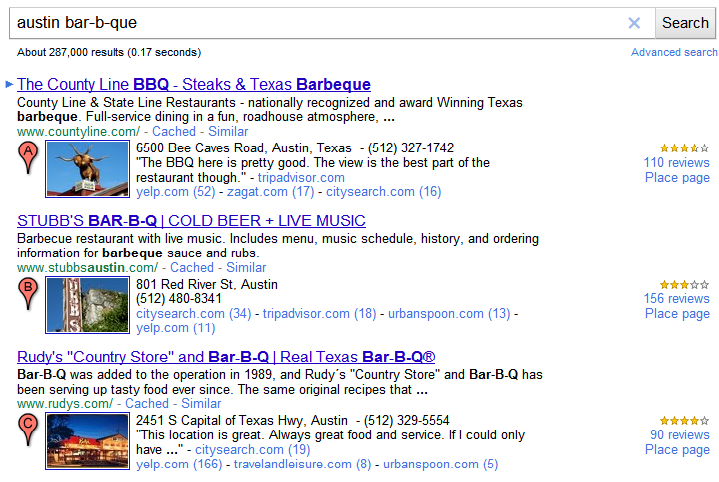This screenshot has width=719, height=482.
Task: Open Similar link for countyline.com
Action: (x=228, y=132)
